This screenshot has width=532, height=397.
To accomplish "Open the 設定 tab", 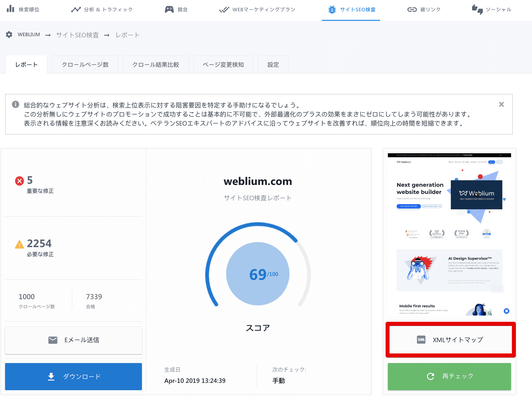I will (x=273, y=64).
